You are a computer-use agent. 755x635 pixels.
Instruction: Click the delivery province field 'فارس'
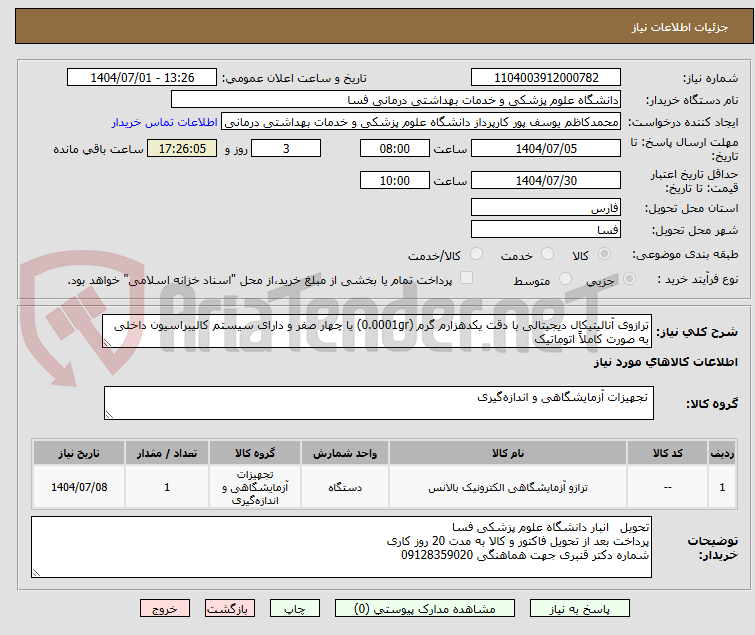546,207
